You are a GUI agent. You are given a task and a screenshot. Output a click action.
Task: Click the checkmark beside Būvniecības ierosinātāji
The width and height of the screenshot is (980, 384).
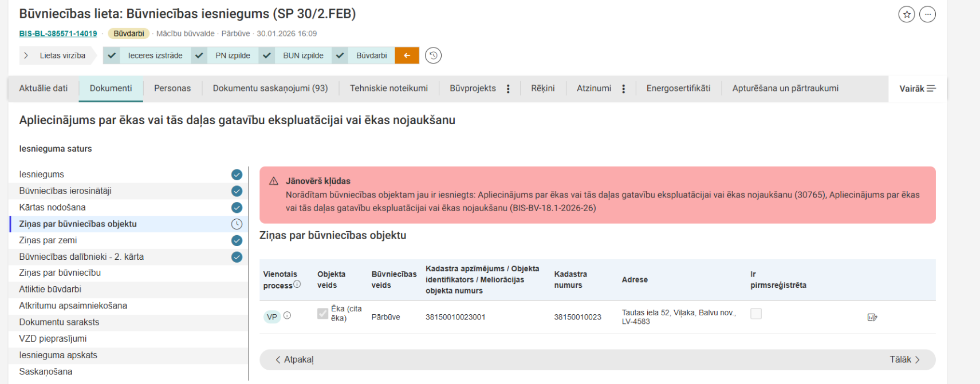[x=237, y=191]
